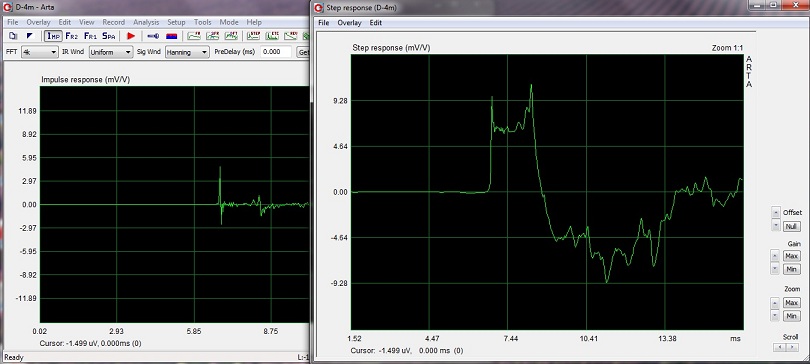Open the IR Wnd dropdown showing Uniform
The width and height of the screenshot is (810, 364).
tap(111, 52)
